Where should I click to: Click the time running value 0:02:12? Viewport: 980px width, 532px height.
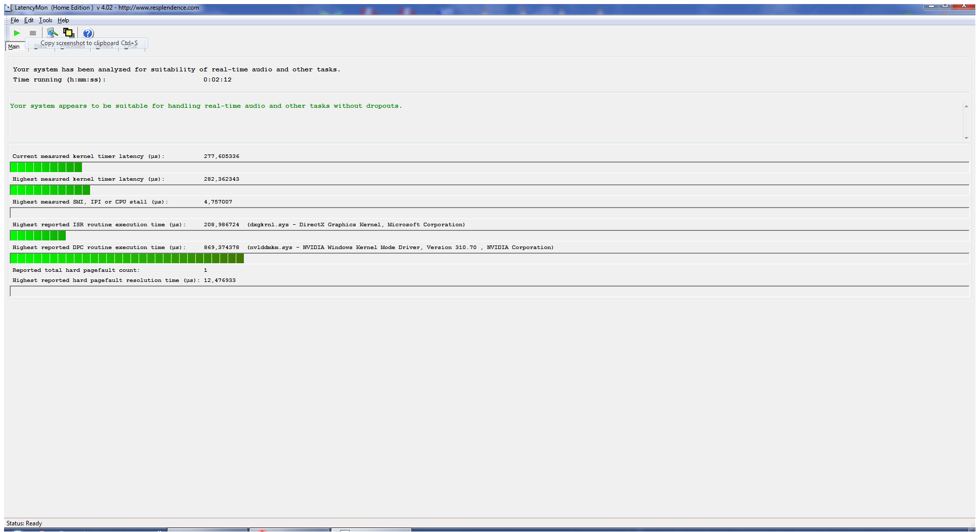point(218,79)
